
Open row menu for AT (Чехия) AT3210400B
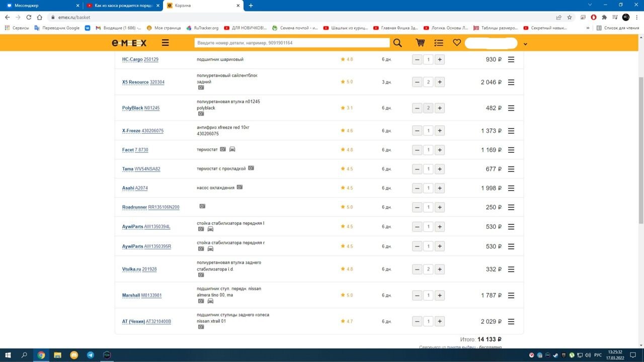[x=511, y=322]
